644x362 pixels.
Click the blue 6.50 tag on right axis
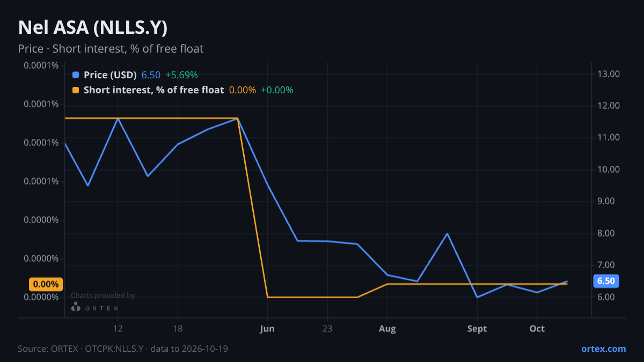click(606, 281)
